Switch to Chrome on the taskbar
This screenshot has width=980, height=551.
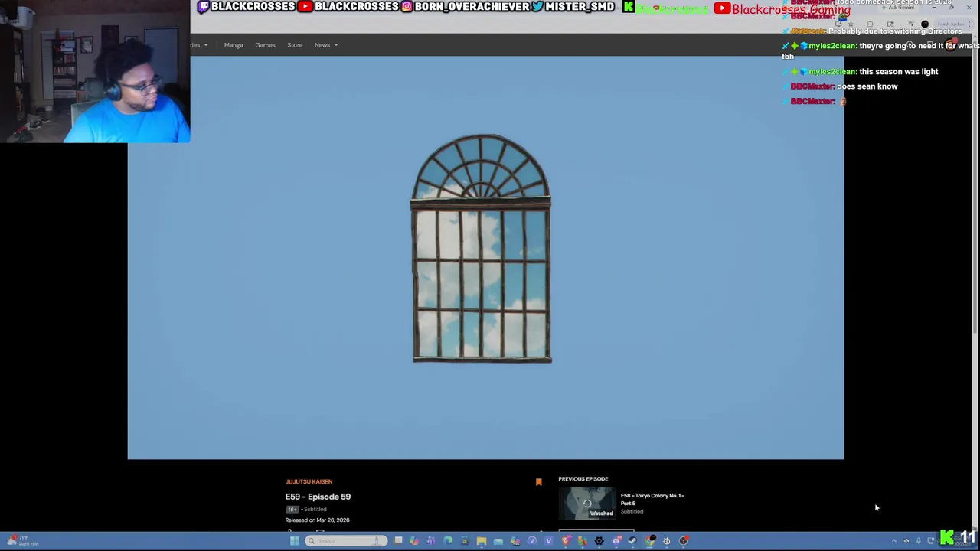coord(650,541)
